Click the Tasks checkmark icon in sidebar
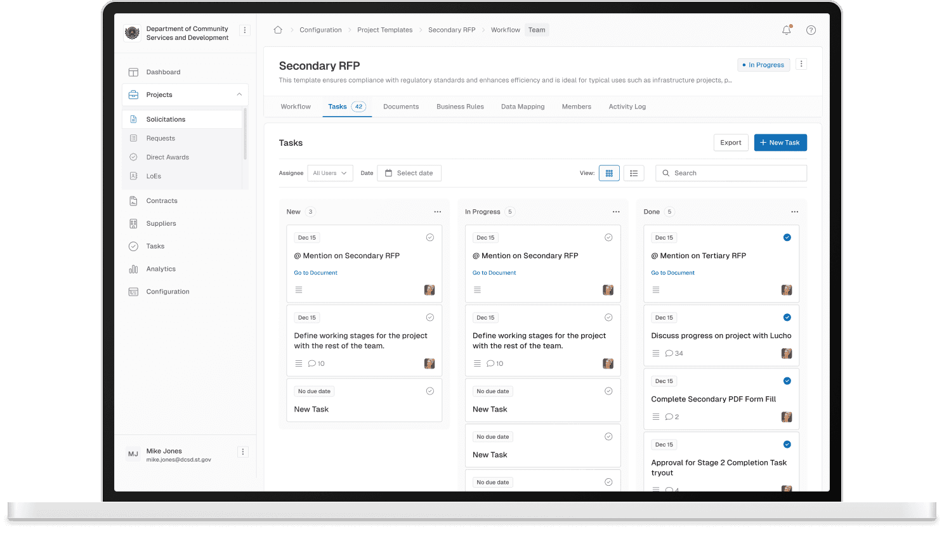This screenshot has width=944, height=560. click(133, 246)
